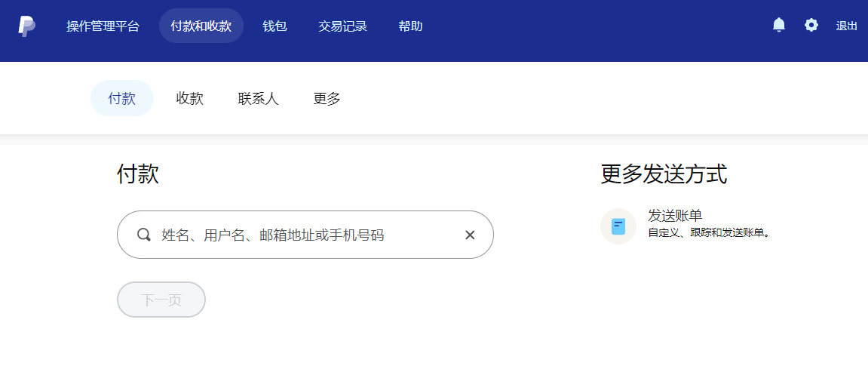Open the 更多 sub-tab
The height and width of the screenshot is (378, 868).
327,99
